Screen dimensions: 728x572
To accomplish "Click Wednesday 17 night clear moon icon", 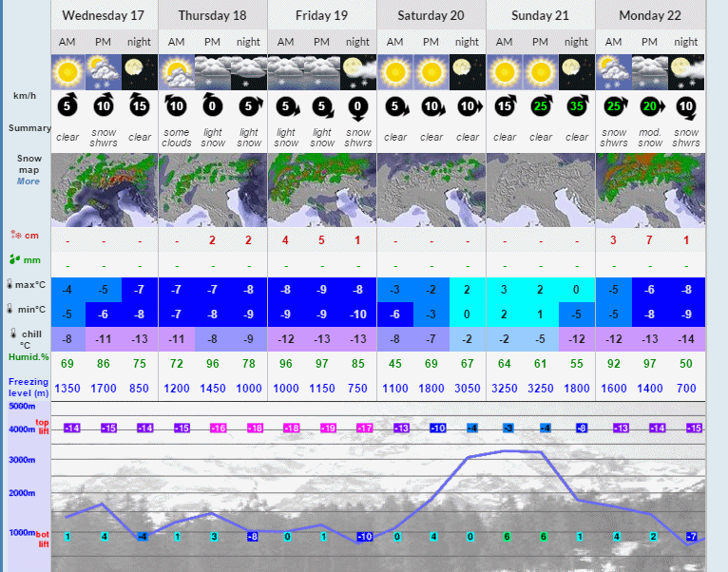I will coord(140,72).
